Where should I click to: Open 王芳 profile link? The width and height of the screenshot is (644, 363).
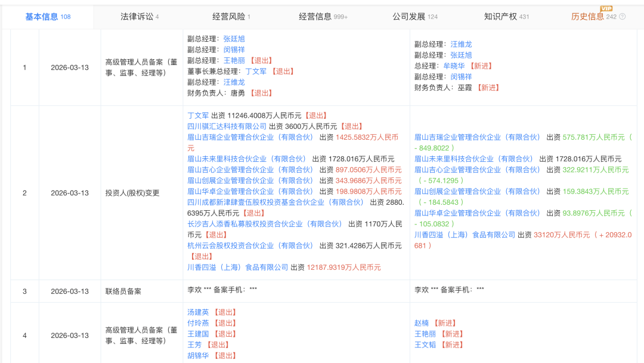click(x=194, y=345)
